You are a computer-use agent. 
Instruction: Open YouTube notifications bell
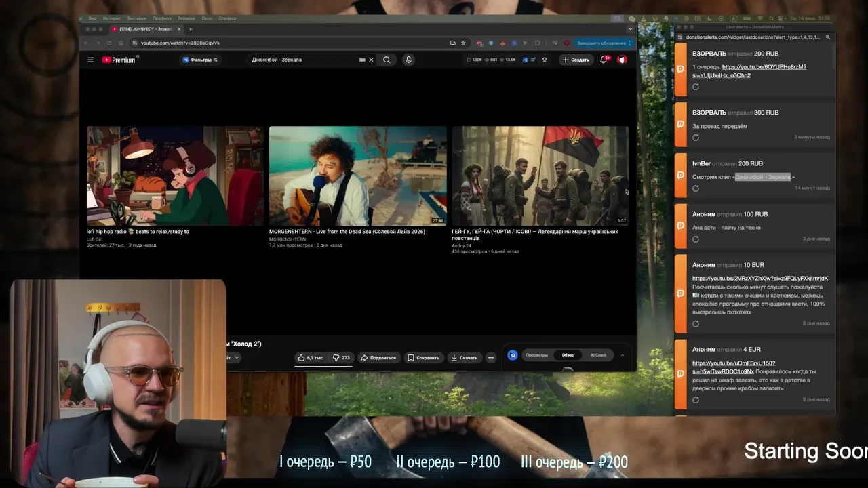604,60
